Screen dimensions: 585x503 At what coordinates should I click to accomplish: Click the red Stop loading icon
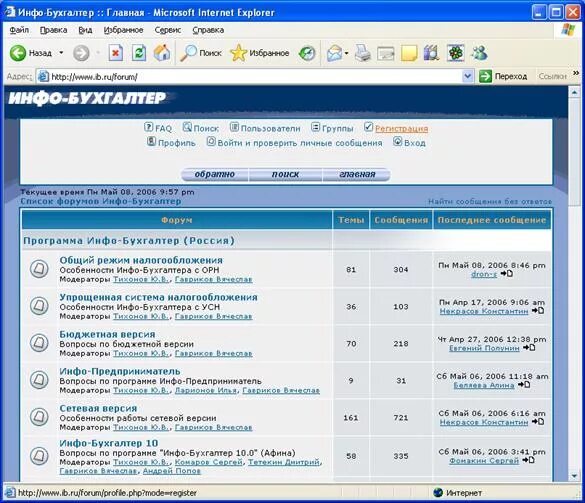116,53
